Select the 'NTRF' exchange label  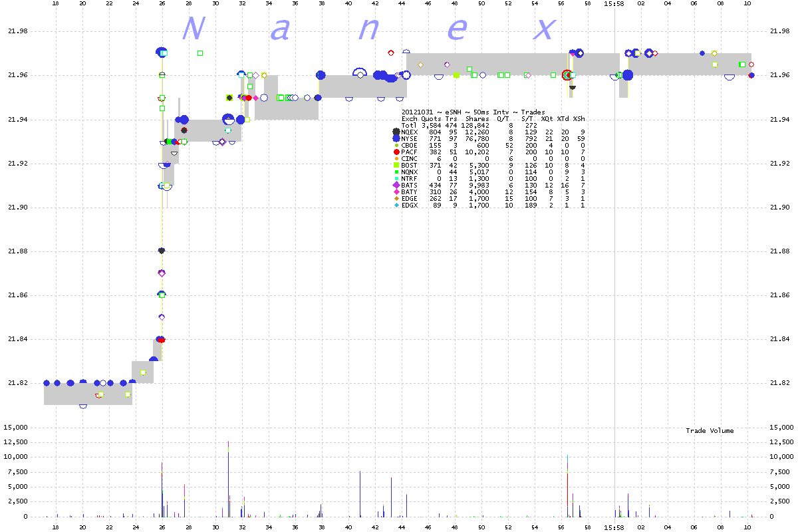pos(409,178)
